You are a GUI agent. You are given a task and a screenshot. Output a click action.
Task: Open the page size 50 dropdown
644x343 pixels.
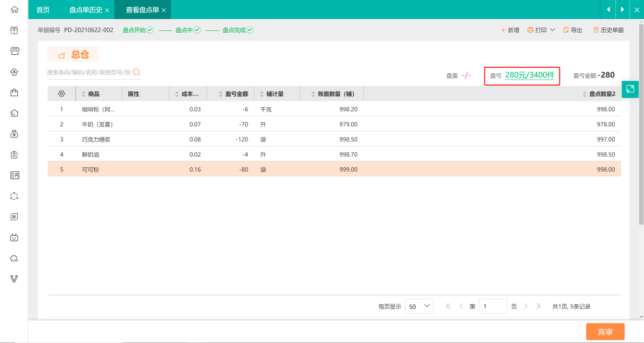point(419,306)
